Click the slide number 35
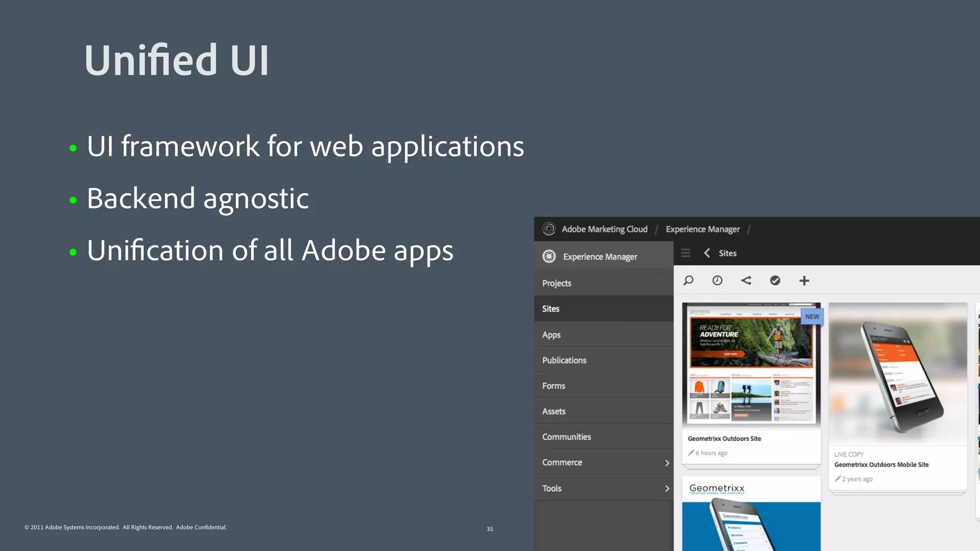 pos(490,529)
